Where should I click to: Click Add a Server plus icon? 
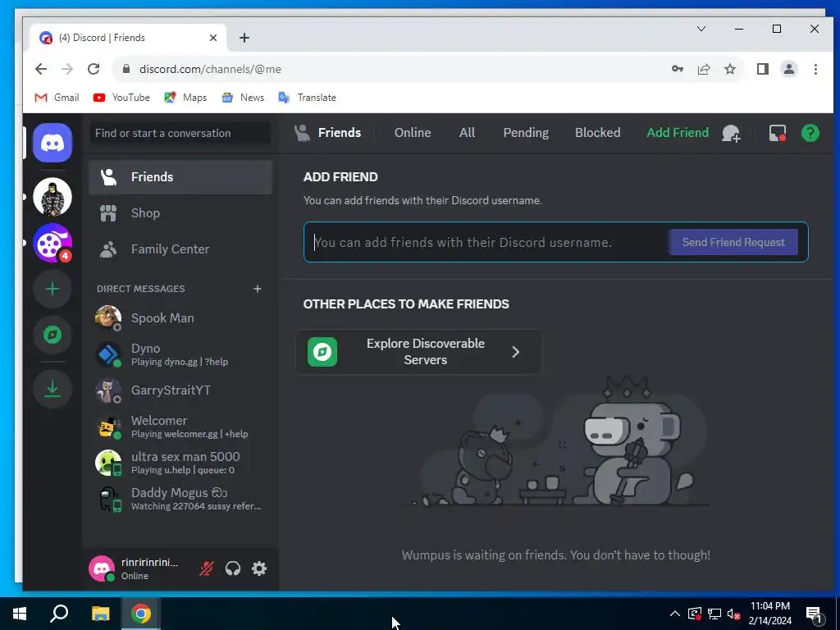(52, 290)
